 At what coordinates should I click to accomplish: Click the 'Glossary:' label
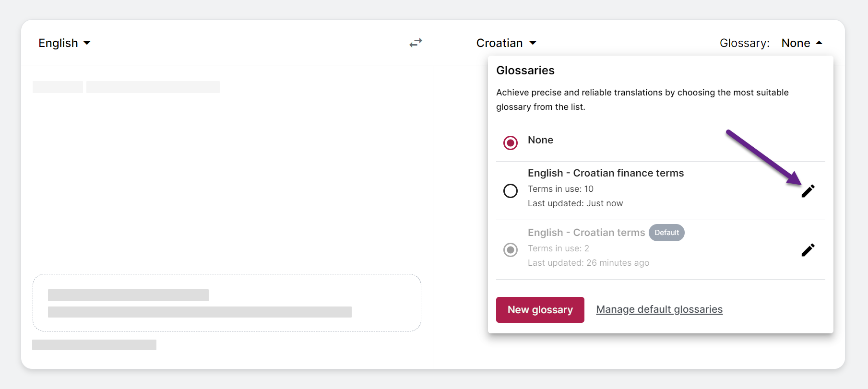point(745,43)
